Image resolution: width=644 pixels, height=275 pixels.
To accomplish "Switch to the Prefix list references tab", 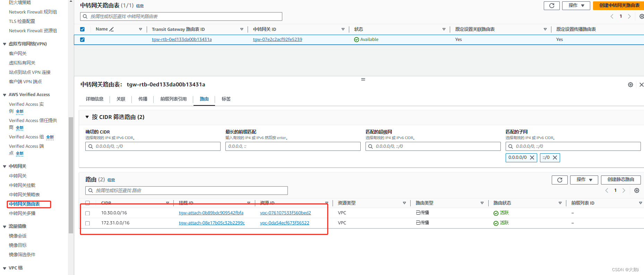I will (x=173, y=99).
